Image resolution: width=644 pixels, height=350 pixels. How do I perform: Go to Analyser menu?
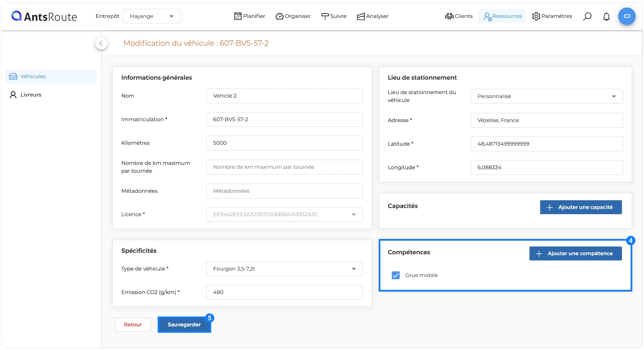click(373, 16)
